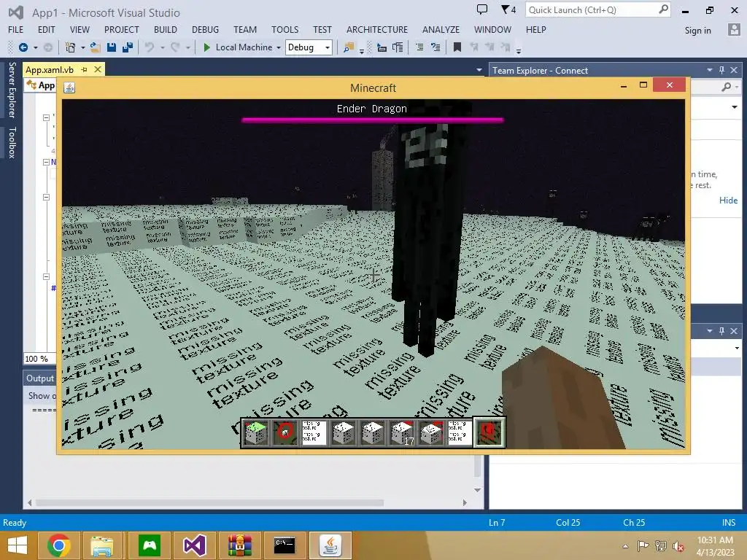Click the Save All icon
The image size is (747, 560).
click(x=127, y=47)
